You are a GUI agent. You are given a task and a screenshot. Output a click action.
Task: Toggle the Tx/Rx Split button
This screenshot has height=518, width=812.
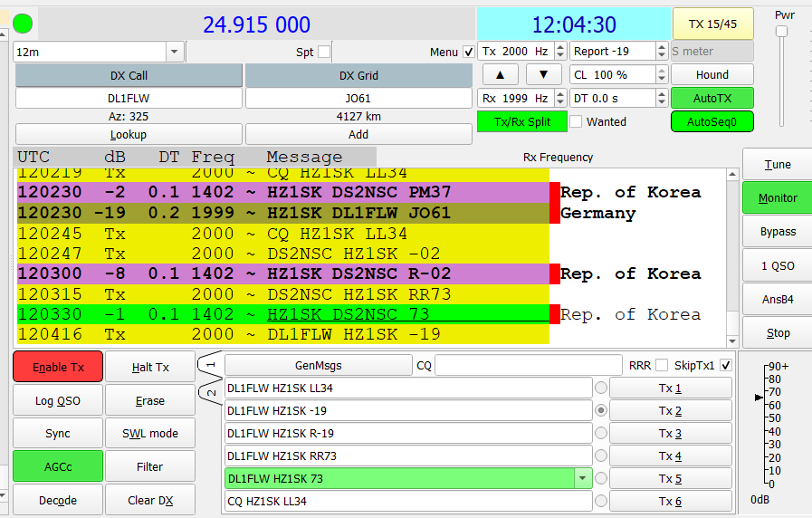pyautogui.click(x=522, y=121)
